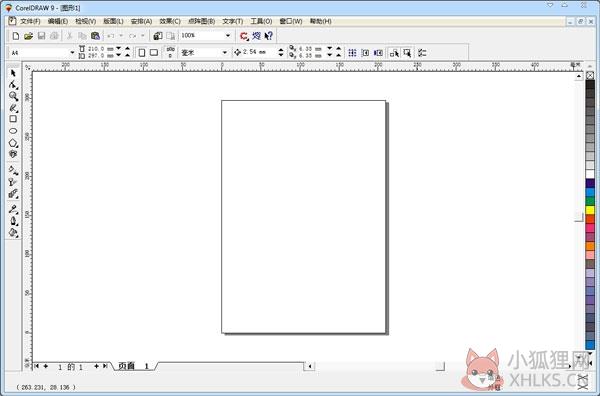Open the 版面(L) menu
The width and height of the screenshot is (600, 396).
[x=113, y=21]
